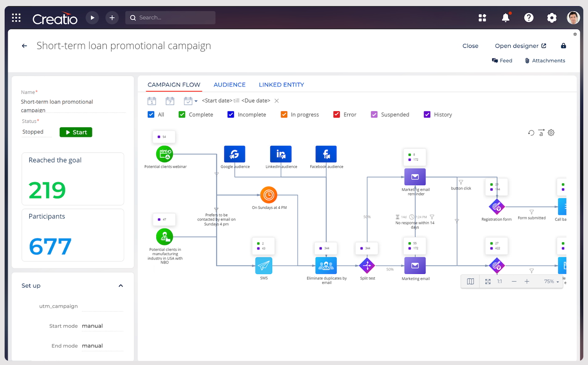Click the Close button
588x365 pixels.
(470, 46)
